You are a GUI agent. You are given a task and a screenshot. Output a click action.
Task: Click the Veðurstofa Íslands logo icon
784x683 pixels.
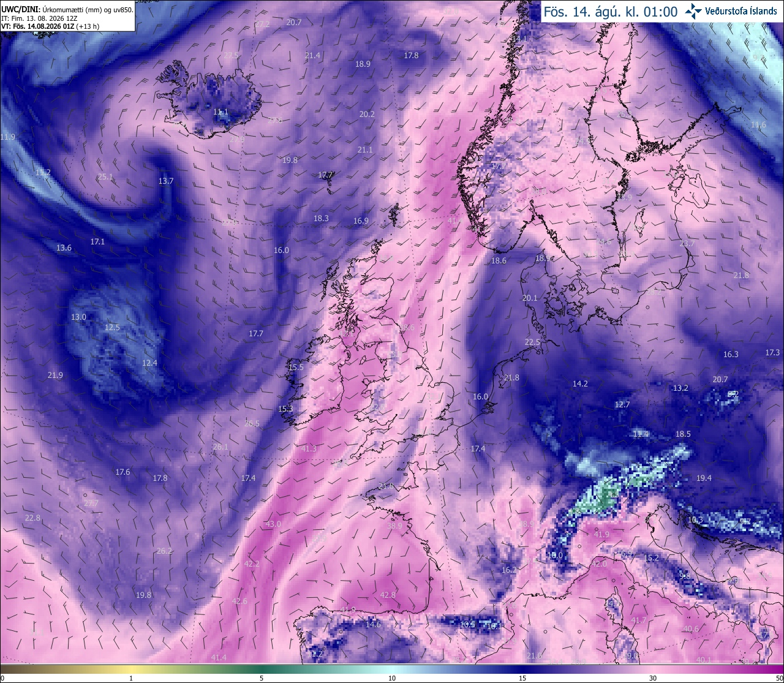(x=693, y=11)
